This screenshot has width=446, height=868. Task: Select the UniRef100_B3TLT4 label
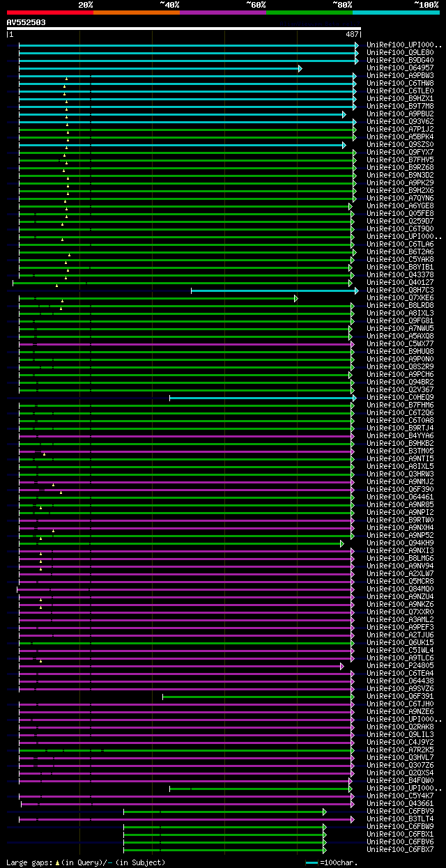click(x=400, y=819)
